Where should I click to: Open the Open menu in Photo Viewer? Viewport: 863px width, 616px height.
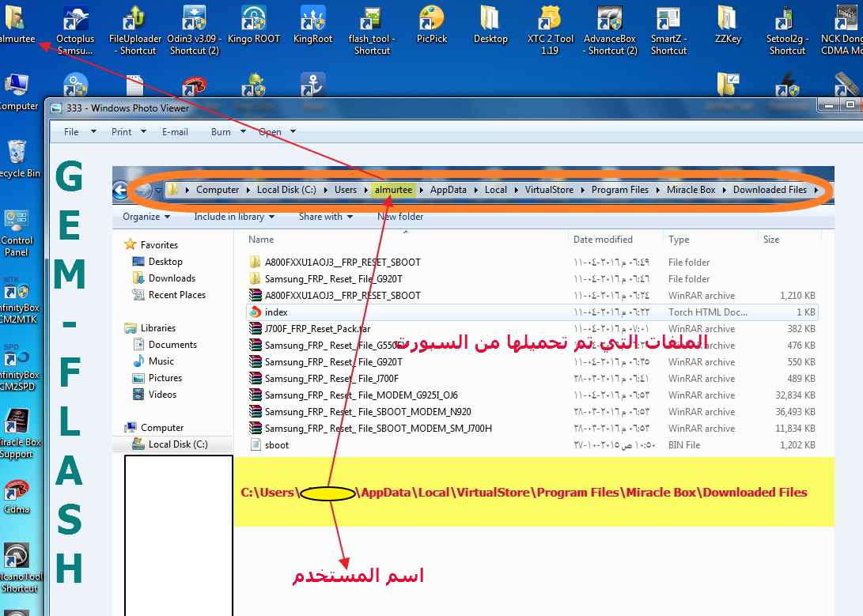pyautogui.click(x=270, y=132)
